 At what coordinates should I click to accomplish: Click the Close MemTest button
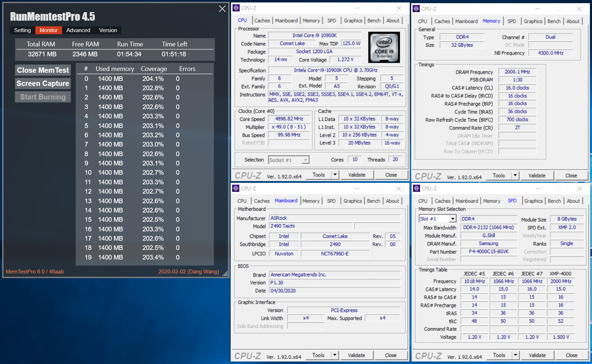pyautogui.click(x=43, y=70)
